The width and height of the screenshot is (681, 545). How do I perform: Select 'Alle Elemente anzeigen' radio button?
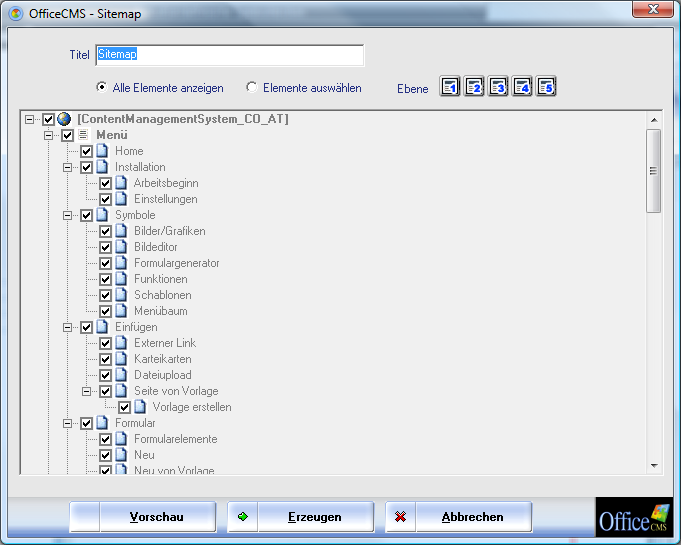tap(101, 87)
